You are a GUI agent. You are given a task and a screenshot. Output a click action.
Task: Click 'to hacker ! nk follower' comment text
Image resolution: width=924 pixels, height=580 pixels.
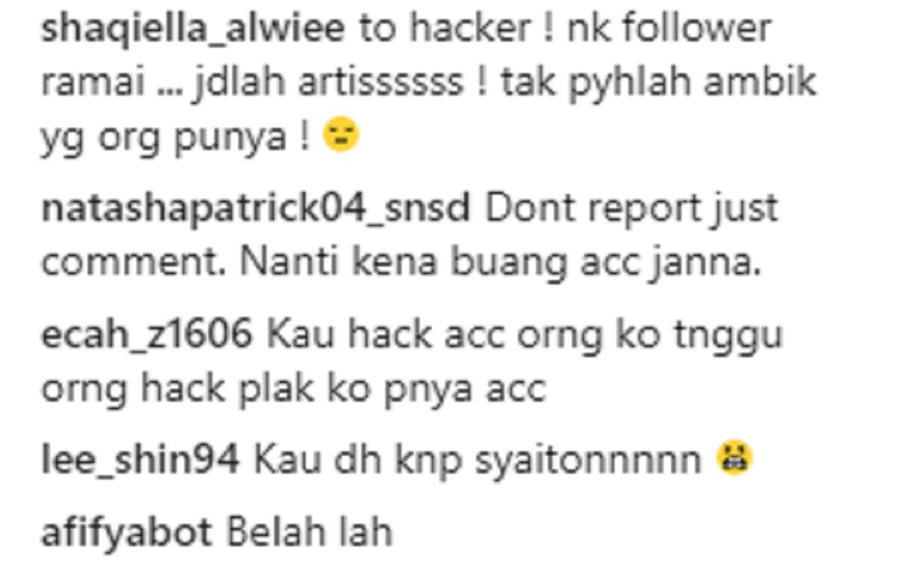click(566, 28)
